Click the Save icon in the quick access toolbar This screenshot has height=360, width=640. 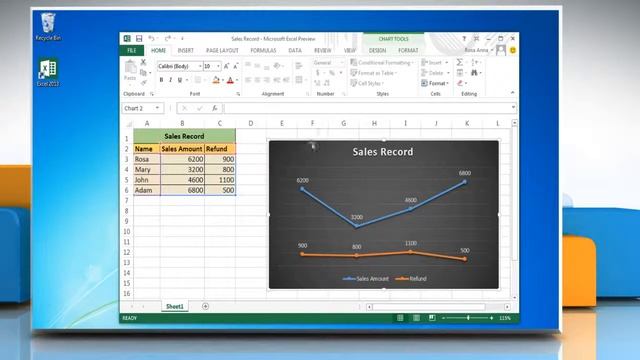point(139,38)
